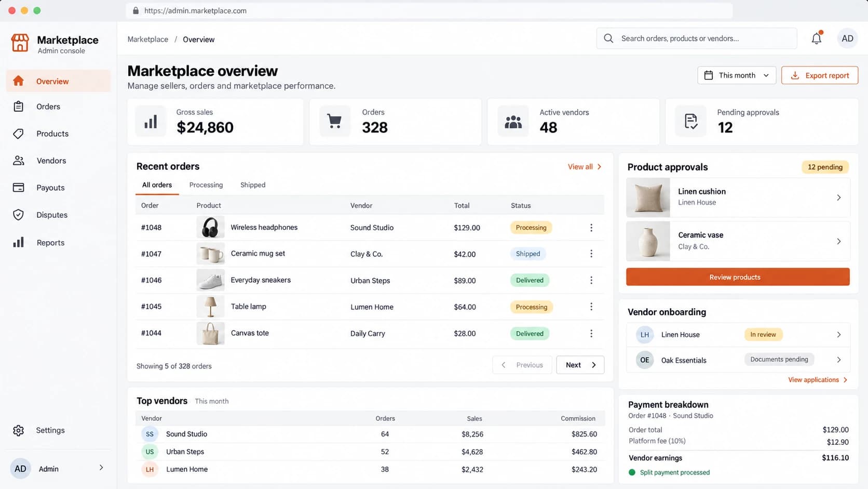The image size is (868, 489).
Task: Focus the search orders, products or vendors field
Action: tap(697, 38)
